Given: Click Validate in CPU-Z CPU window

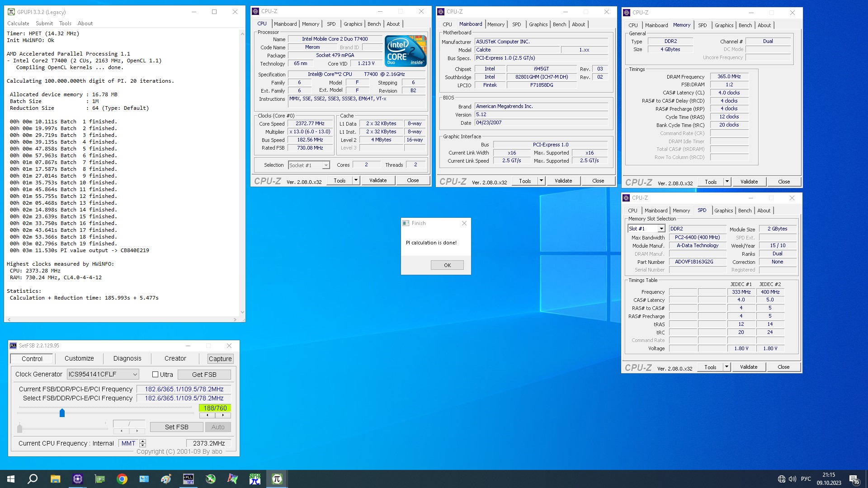Looking at the screenshot, I should (378, 180).
